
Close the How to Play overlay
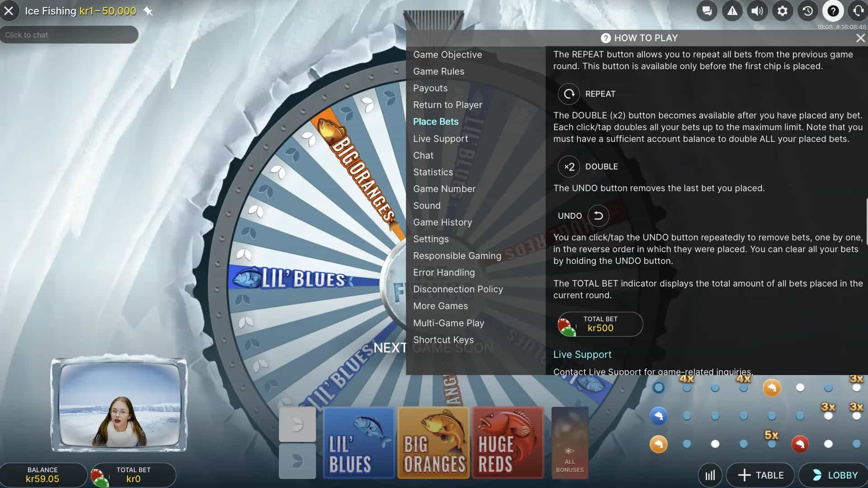(x=860, y=38)
